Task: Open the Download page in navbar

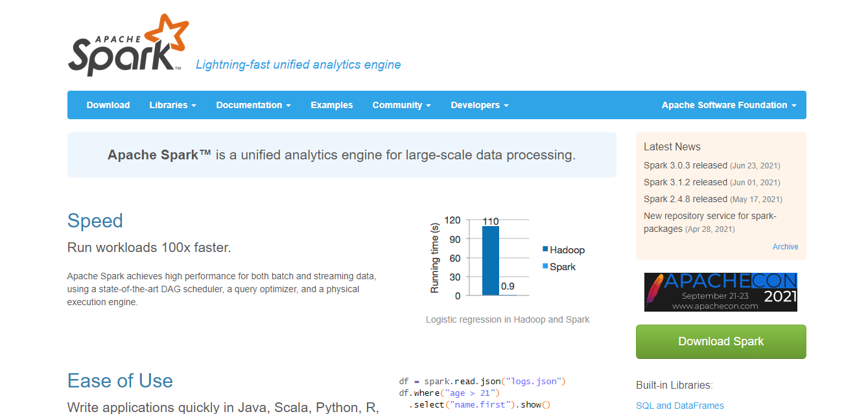Action: pyautogui.click(x=108, y=105)
